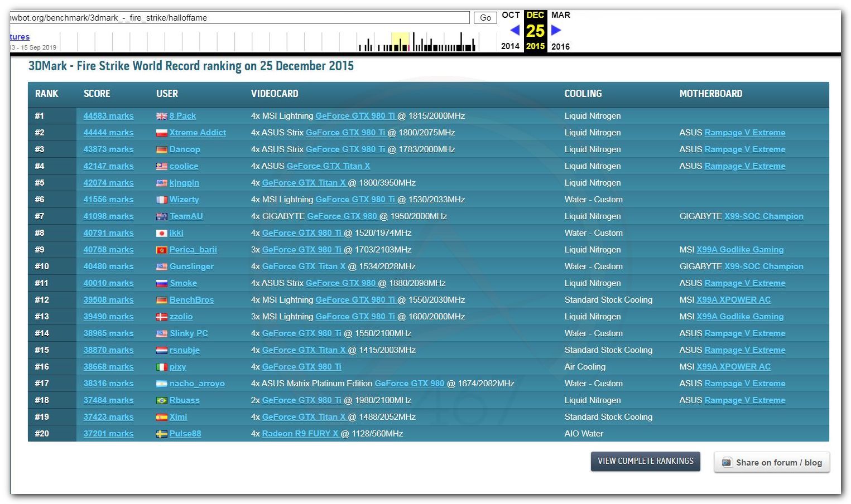
Task: Click the Wayback previous capture arrow (Oct 2014)
Action: 515,30
